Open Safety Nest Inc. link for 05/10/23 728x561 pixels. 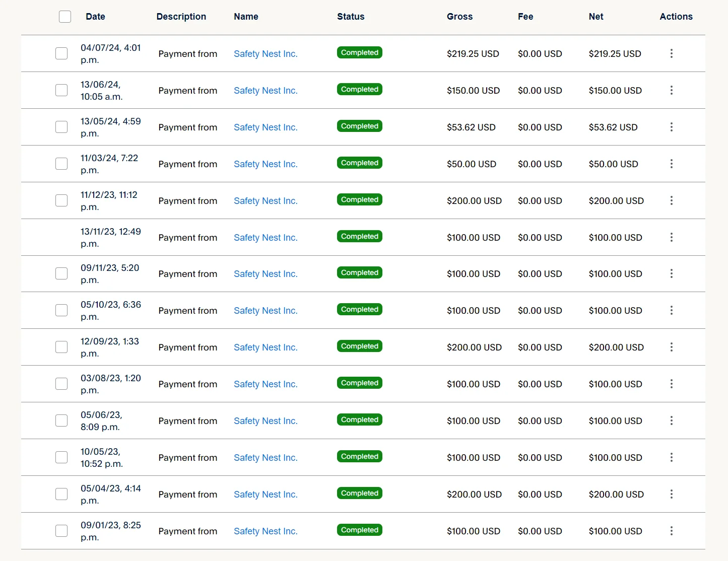click(x=266, y=311)
